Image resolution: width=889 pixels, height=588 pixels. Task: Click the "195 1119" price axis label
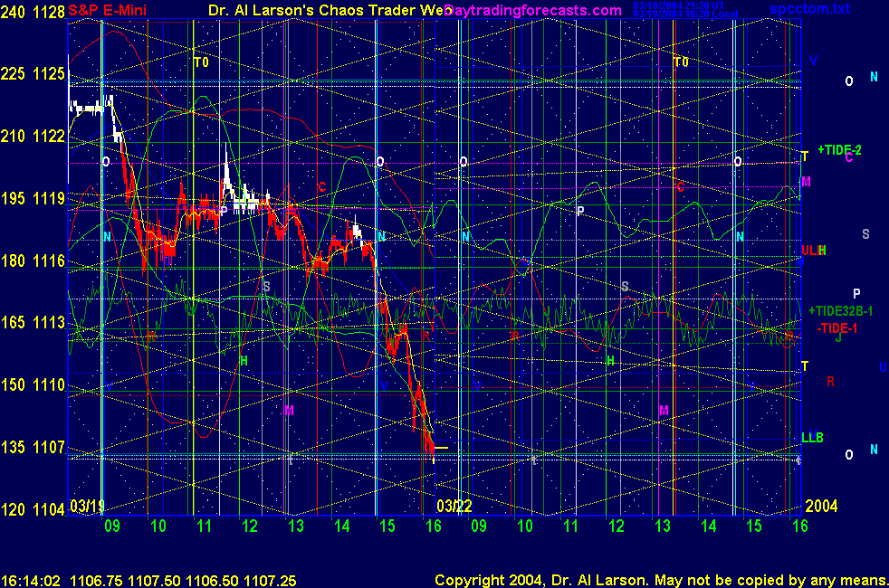(x=33, y=198)
